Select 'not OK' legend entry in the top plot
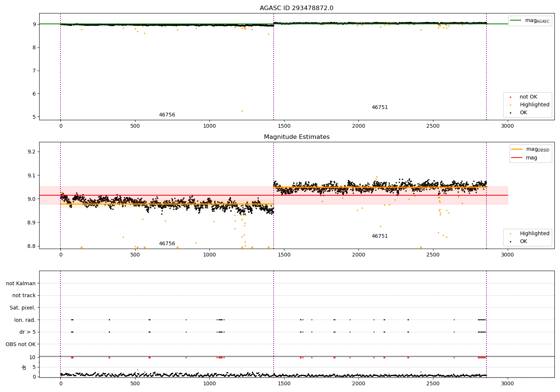Viewport: 560px width, 392px height. point(528,97)
